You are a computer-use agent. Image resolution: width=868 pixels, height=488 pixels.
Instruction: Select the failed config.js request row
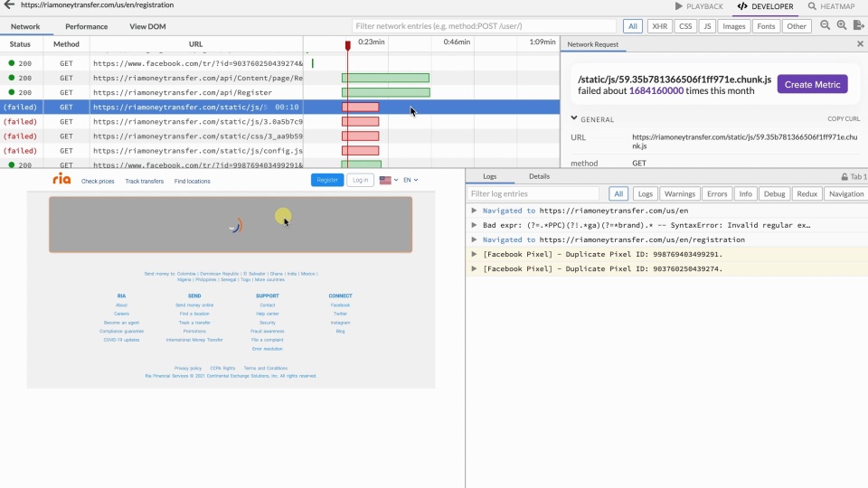click(279, 151)
